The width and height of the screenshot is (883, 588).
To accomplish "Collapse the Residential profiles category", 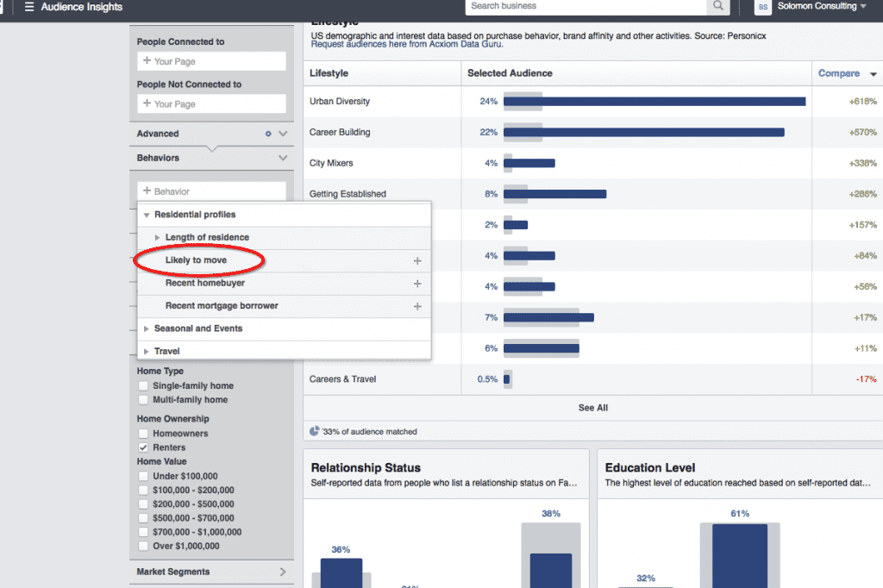I will point(147,215).
